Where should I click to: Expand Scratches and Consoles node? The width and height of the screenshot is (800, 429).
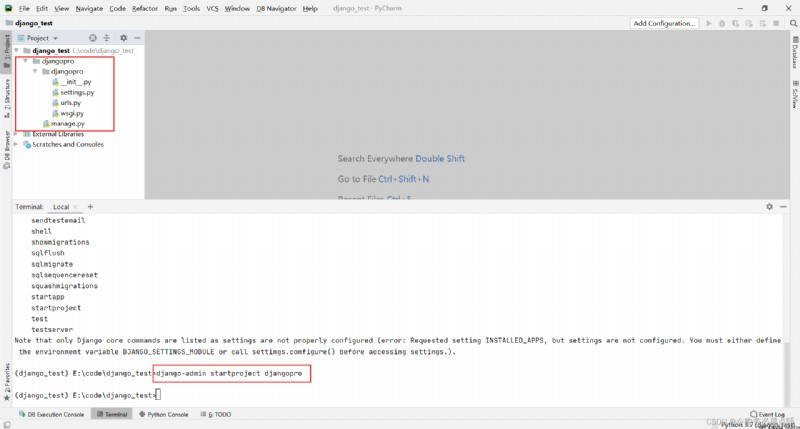pyautogui.click(x=17, y=144)
